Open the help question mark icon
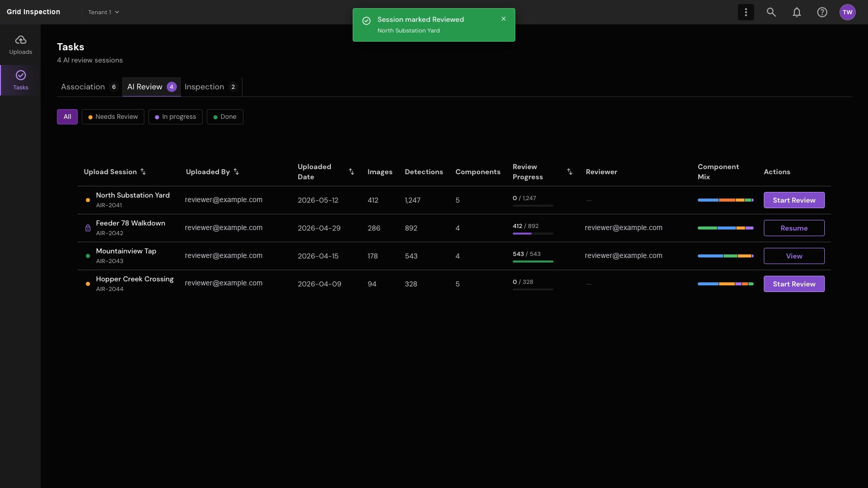 tap(822, 12)
